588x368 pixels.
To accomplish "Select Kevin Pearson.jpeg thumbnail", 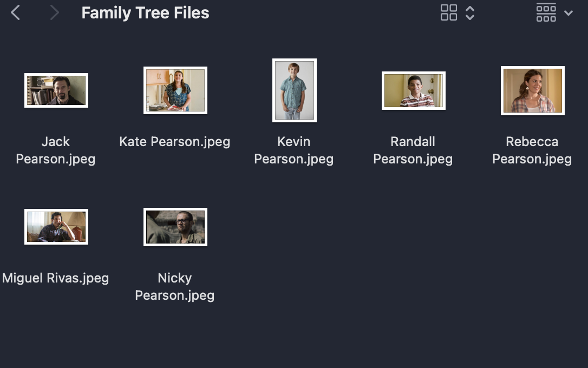I will tap(295, 90).
